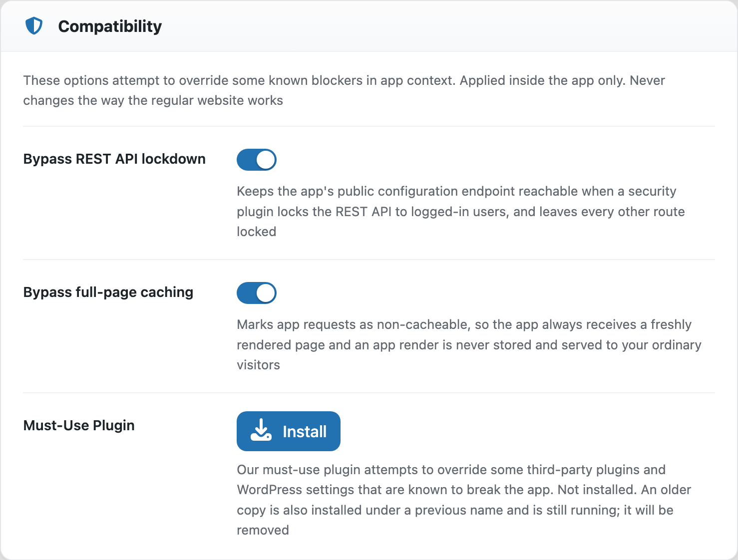Click the intro text starting 'These options attempt'

tap(344, 90)
